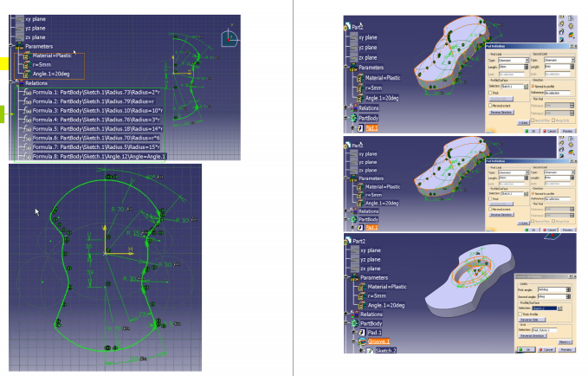Step Second angle spinner in Groove dialog
Image resolution: width=588 pixels, height=376 pixels.
pyautogui.click(x=568, y=296)
